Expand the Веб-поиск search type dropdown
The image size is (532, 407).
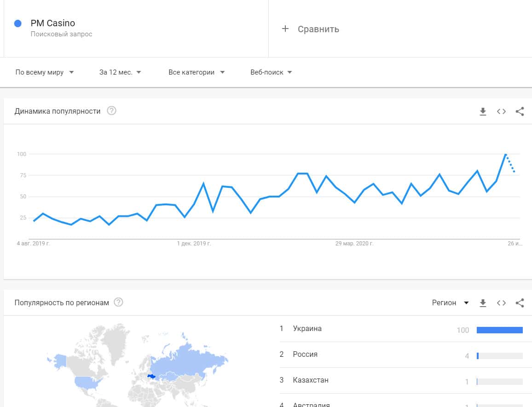(x=271, y=72)
